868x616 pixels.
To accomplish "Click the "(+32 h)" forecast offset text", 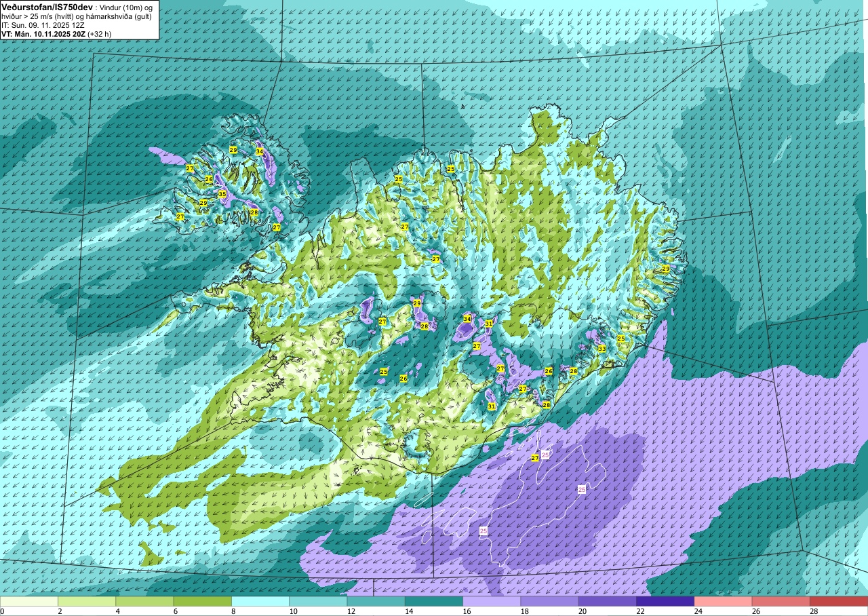I will [x=99, y=33].
